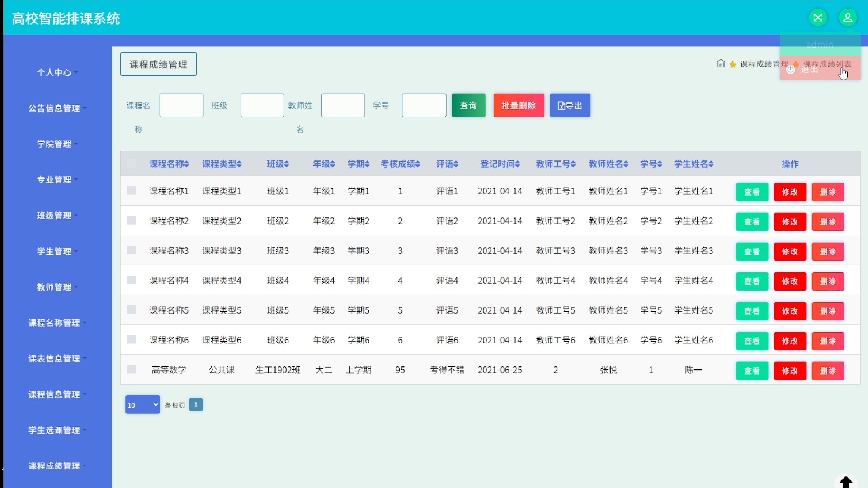Viewport: 868px width, 488px height.
Task: Click the 生工1902班 cell
Action: [278, 370]
